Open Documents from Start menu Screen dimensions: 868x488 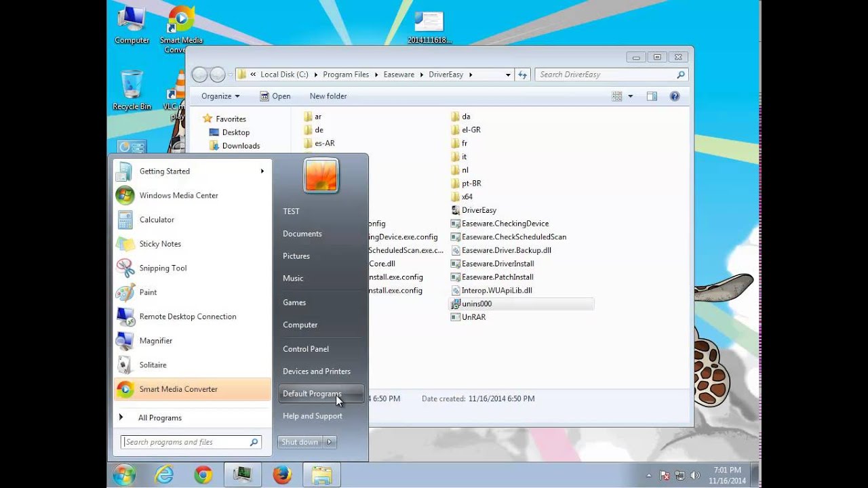click(302, 234)
